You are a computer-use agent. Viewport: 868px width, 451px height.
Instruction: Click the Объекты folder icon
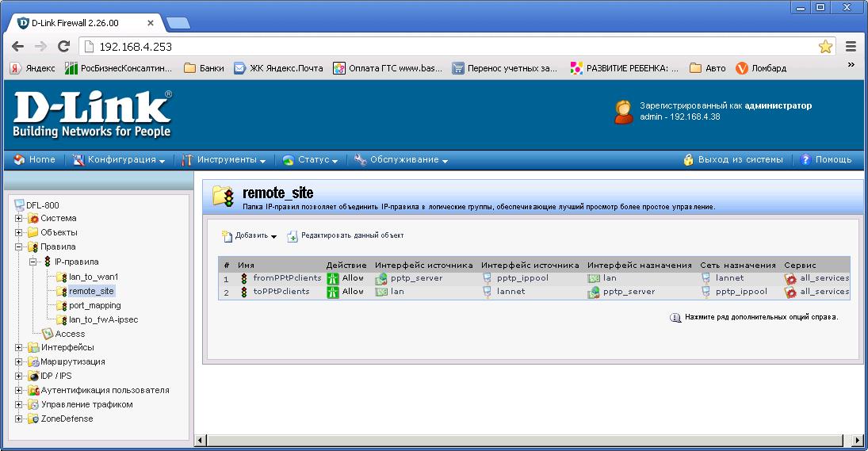tap(34, 232)
